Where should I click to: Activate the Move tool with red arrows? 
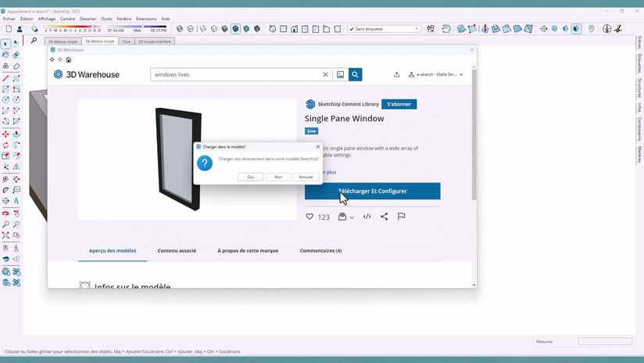coord(5,134)
